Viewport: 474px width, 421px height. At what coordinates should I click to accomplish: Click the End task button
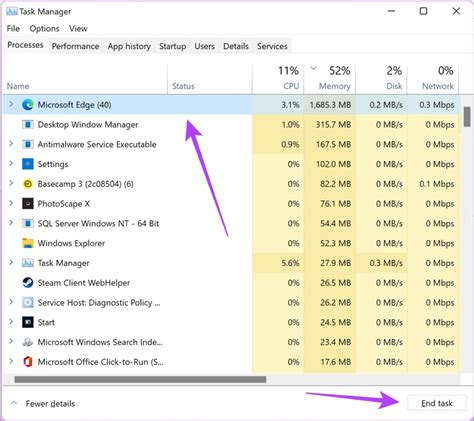click(437, 403)
